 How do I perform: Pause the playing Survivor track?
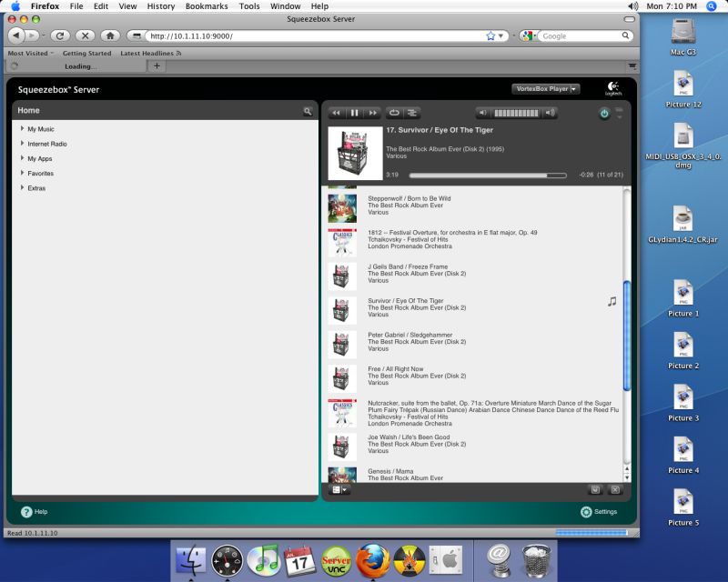(355, 113)
